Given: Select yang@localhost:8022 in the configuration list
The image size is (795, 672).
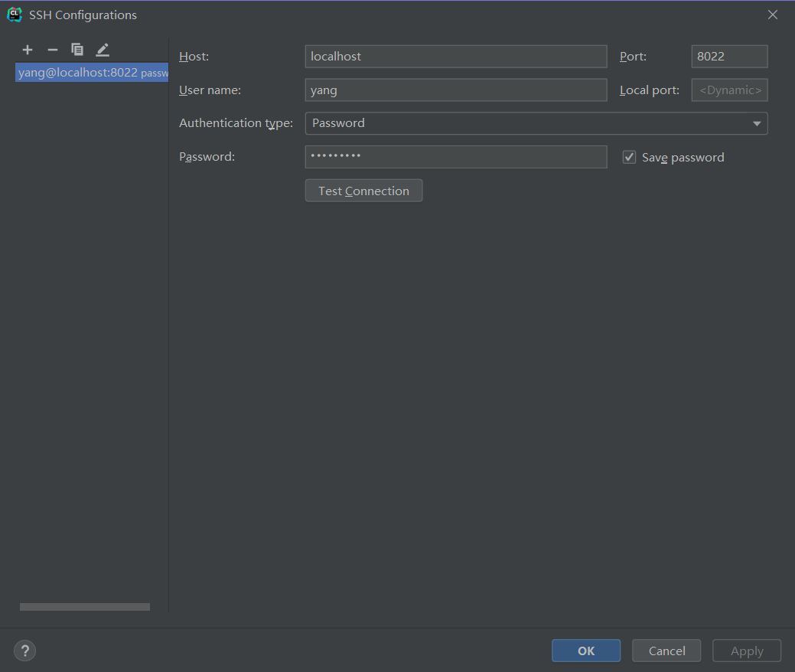Looking at the screenshot, I should pyautogui.click(x=92, y=73).
